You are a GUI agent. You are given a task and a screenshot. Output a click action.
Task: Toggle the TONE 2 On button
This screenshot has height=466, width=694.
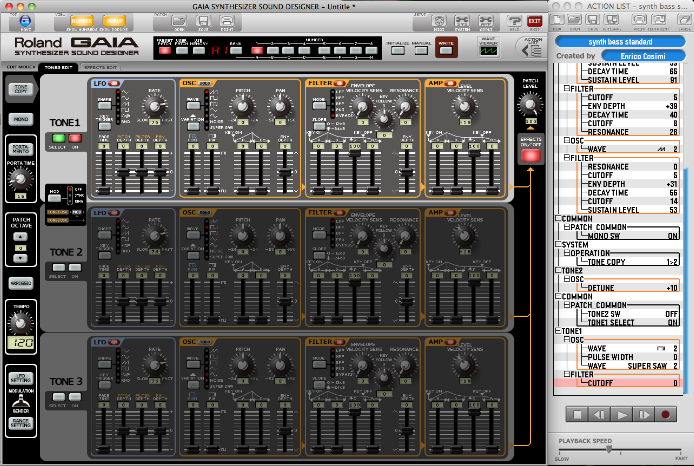tap(75, 267)
